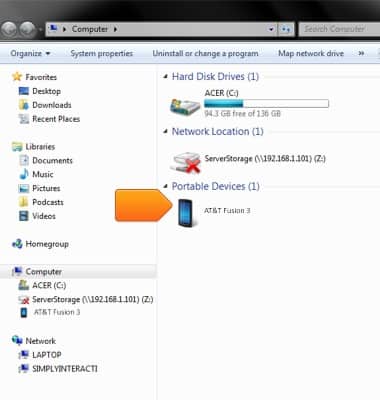Image resolution: width=380 pixels, height=400 pixels.
Task: Click the Back navigation arrow button
Action: coord(9,29)
